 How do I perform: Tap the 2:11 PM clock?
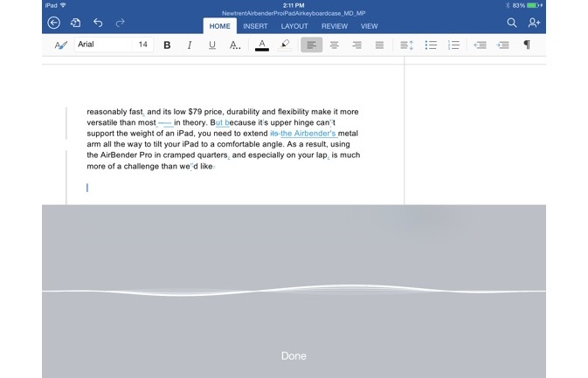pyautogui.click(x=294, y=5)
